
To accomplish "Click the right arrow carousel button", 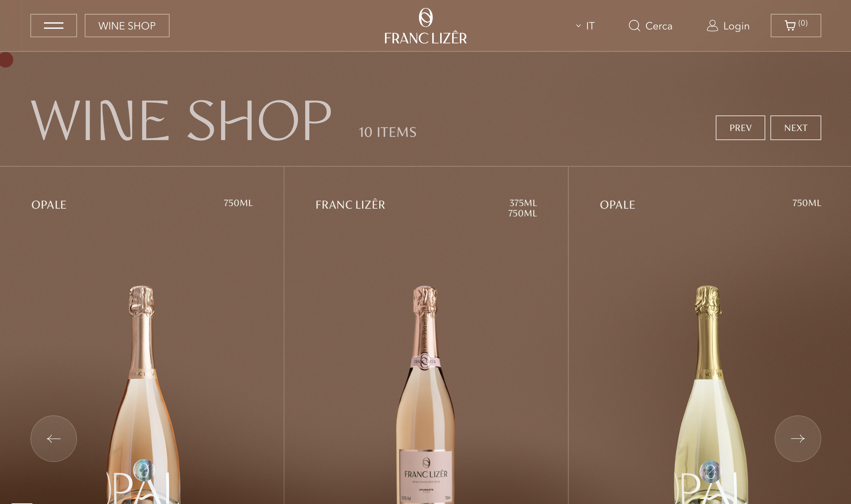I will [798, 438].
